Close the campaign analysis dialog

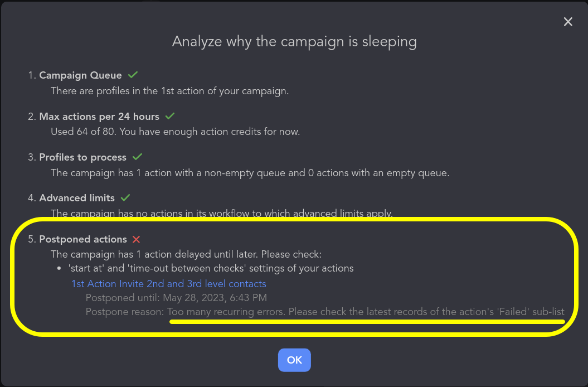[x=568, y=22]
